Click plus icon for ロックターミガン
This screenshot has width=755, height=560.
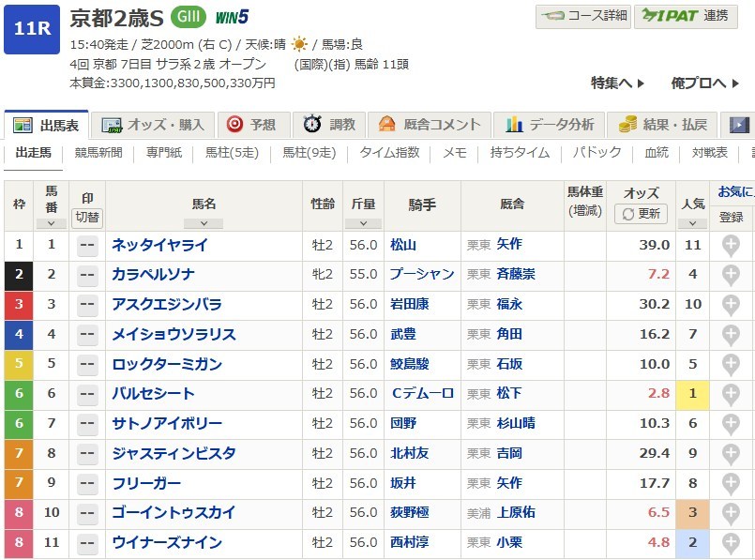(x=731, y=365)
